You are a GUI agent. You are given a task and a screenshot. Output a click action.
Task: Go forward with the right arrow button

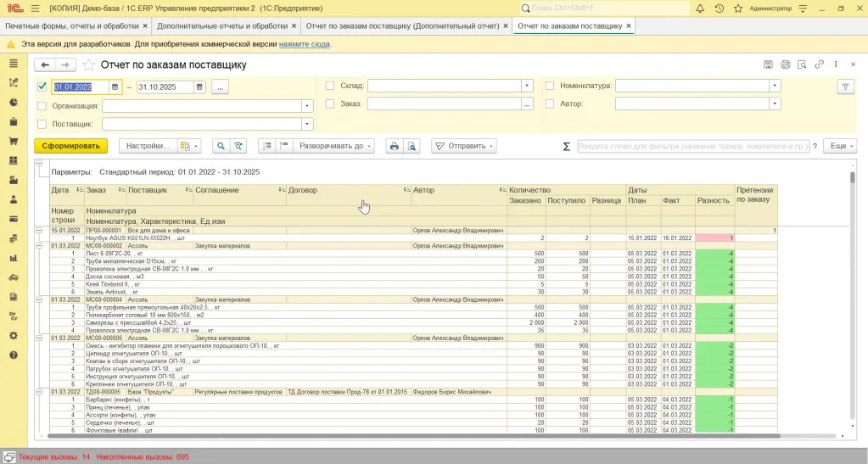pos(64,64)
